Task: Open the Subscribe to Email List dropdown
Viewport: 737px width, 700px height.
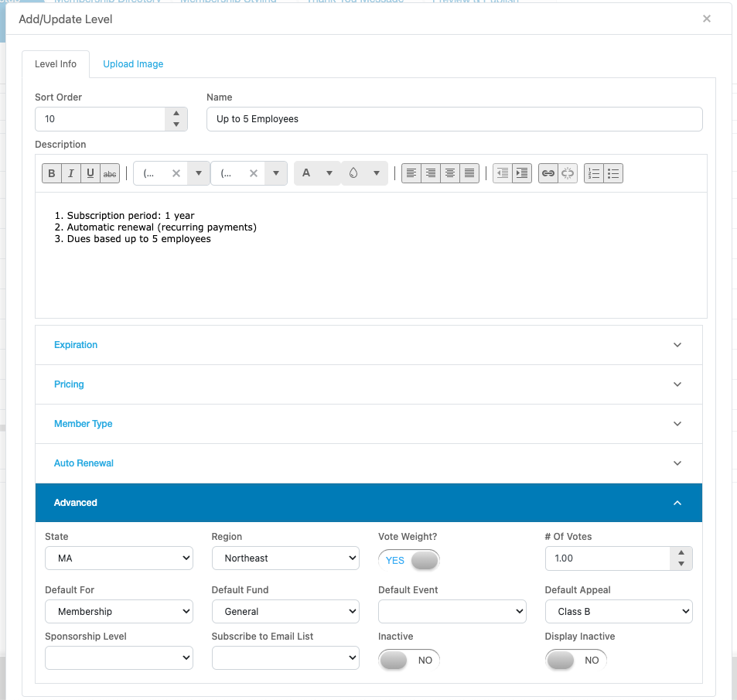Action: click(285, 657)
